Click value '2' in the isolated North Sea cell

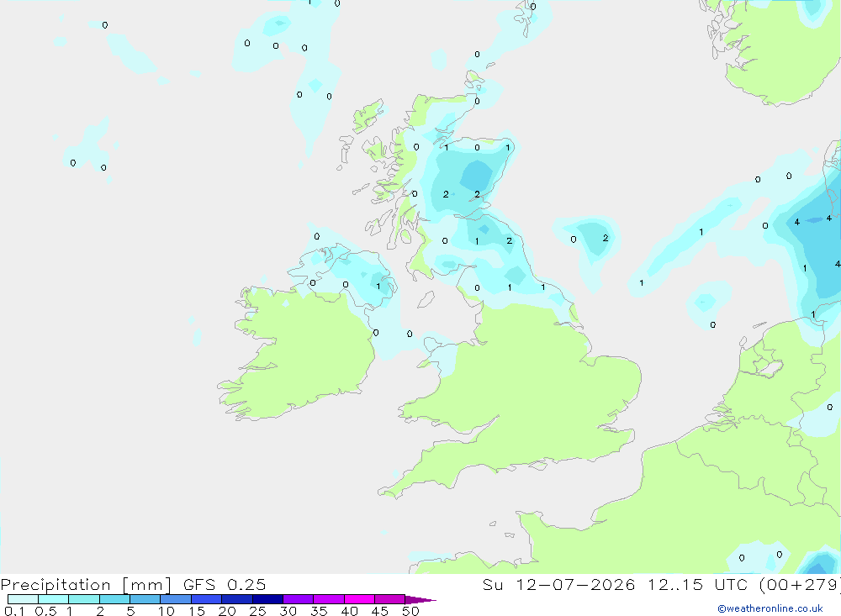coord(606,238)
